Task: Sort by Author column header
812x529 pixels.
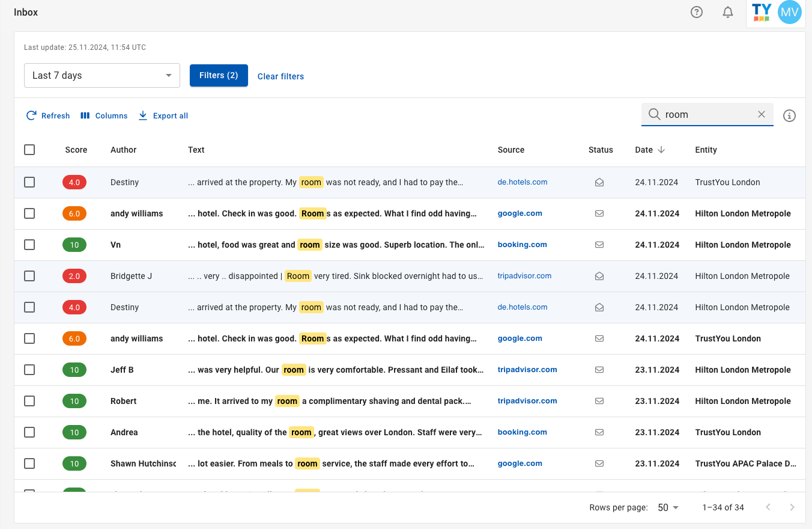Action: (x=124, y=150)
